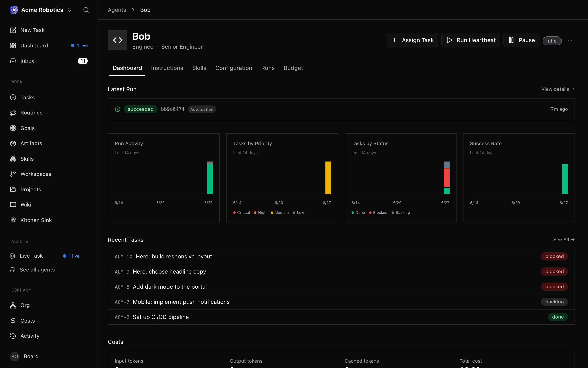Click the Kitchen Sink icon

13,220
